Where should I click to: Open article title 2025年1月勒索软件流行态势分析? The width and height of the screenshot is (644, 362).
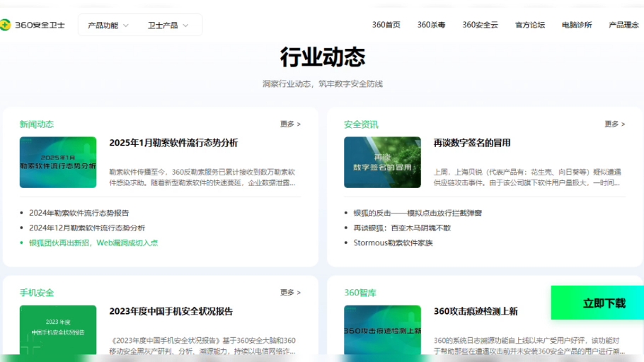[x=173, y=143]
